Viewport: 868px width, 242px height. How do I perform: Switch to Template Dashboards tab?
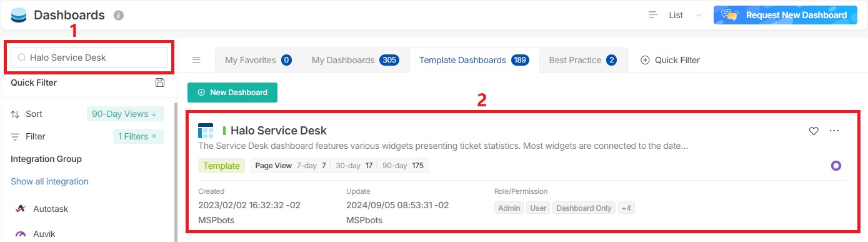pos(474,60)
